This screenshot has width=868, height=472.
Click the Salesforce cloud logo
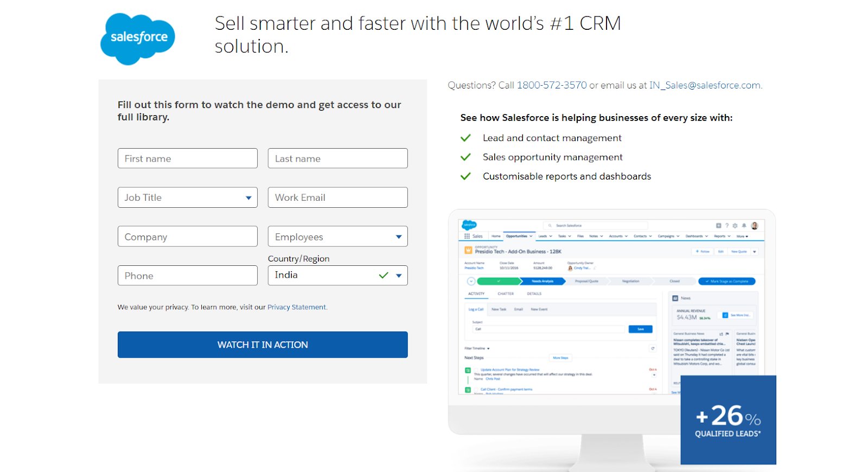(138, 39)
